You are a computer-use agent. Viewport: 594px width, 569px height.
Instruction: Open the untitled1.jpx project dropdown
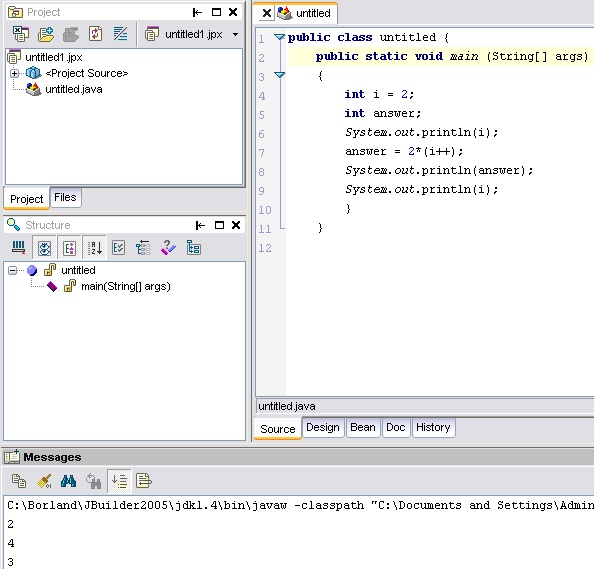point(235,34)
